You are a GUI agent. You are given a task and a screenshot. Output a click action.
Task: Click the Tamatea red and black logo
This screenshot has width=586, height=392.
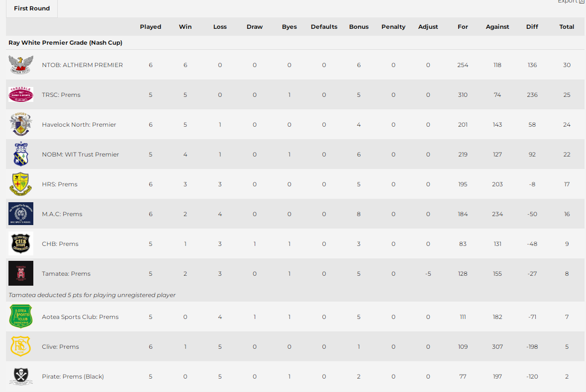(x=21, y=273)
